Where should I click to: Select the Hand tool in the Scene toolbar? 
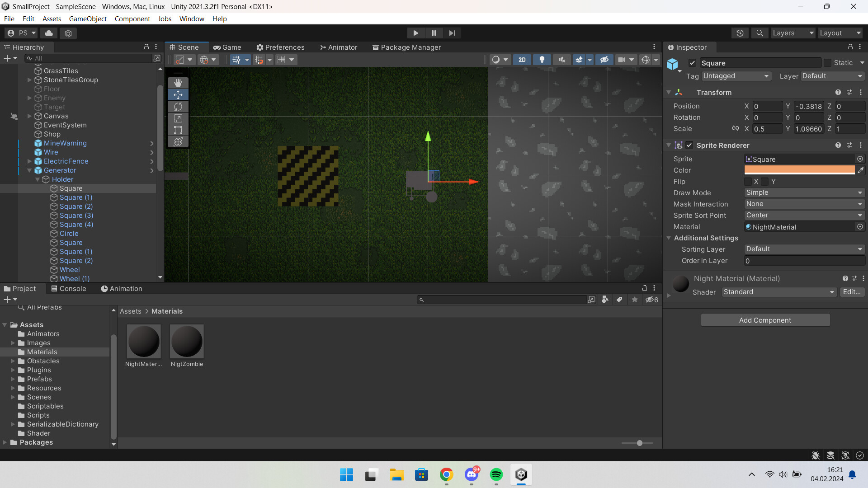coord(178,83)
